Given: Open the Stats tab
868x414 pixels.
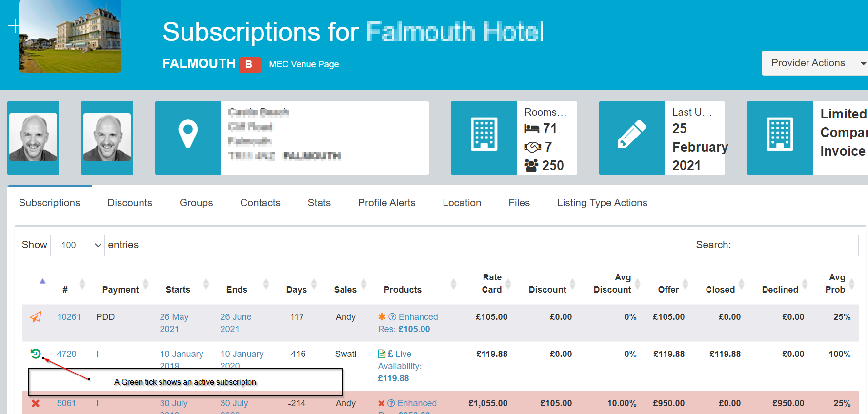Looking at the screenshot, I should [319, 203].
